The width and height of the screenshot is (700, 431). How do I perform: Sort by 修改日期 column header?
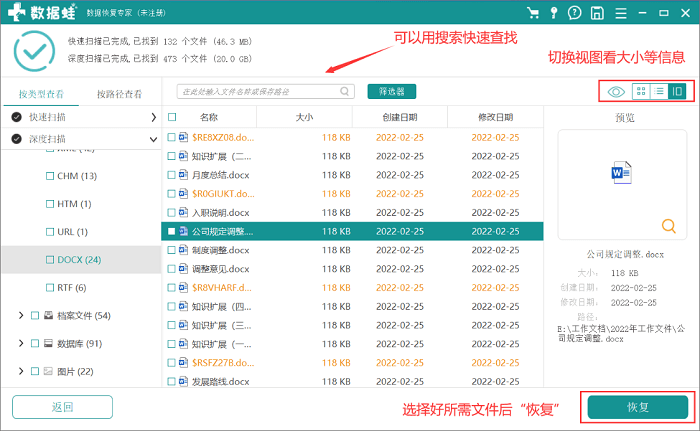pyautogui.click(x=495, y=117)
